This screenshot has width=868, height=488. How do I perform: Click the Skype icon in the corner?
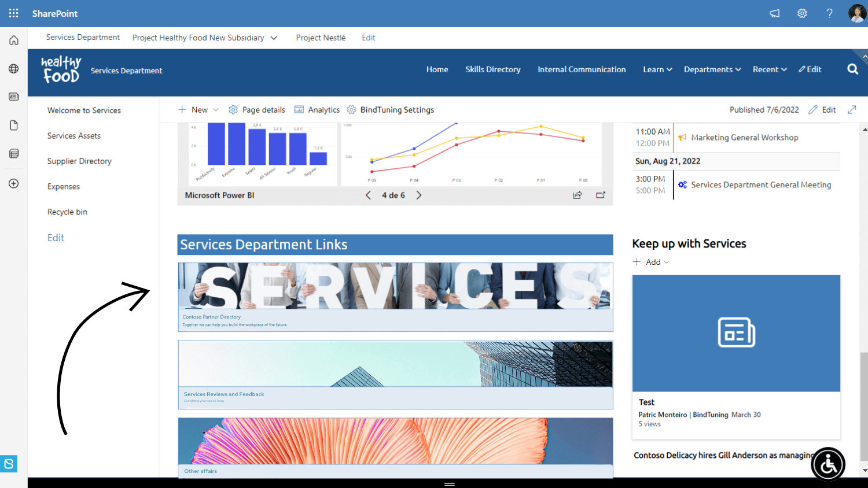tap(9, 464)
